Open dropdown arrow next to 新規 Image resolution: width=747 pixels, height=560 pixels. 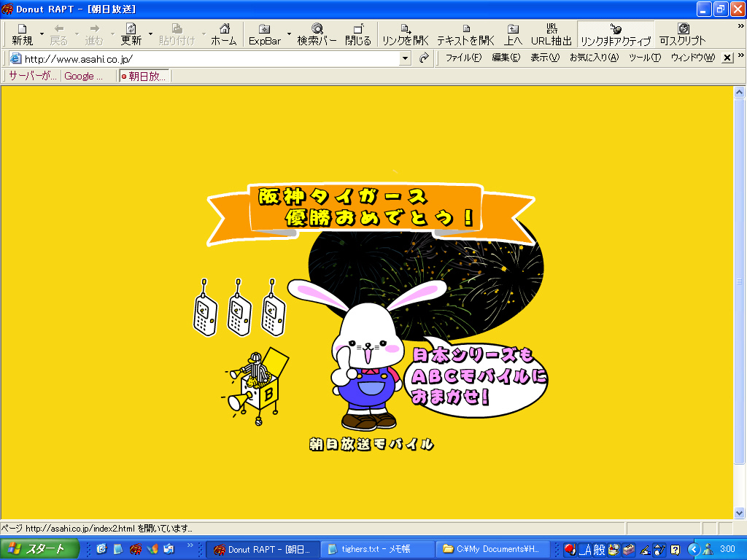[x=42, y=34]
